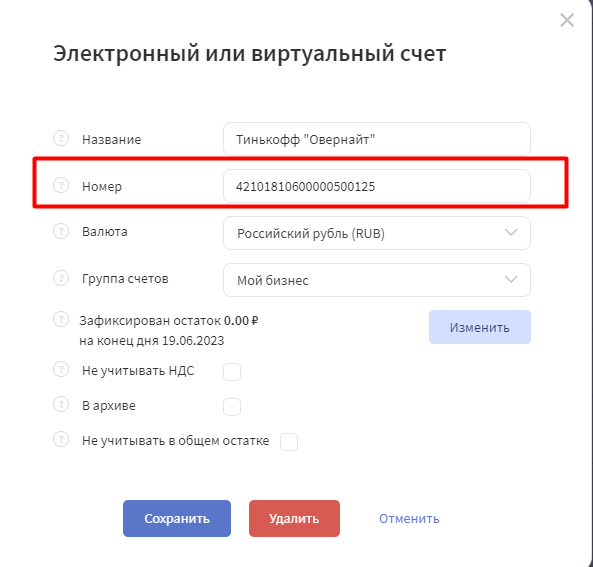The width and height of the screenshot is (593, 567).
Task: Click help icon beside Номер label
Action: pyautogui.click(x=61, y=185)
